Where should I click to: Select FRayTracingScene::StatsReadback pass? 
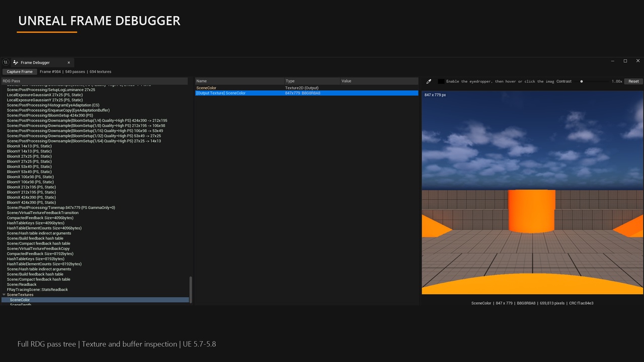pyautogui.click(x=37, y=290)
